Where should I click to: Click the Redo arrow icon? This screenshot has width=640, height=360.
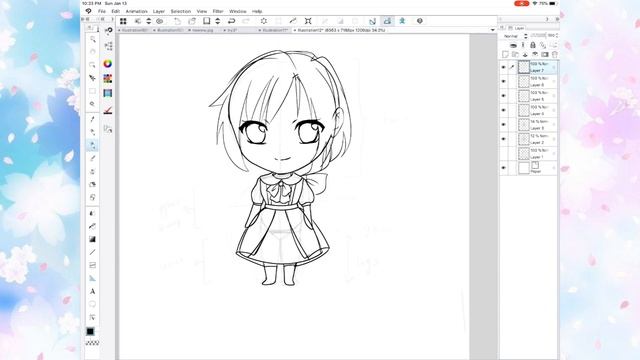coord(246,21)
